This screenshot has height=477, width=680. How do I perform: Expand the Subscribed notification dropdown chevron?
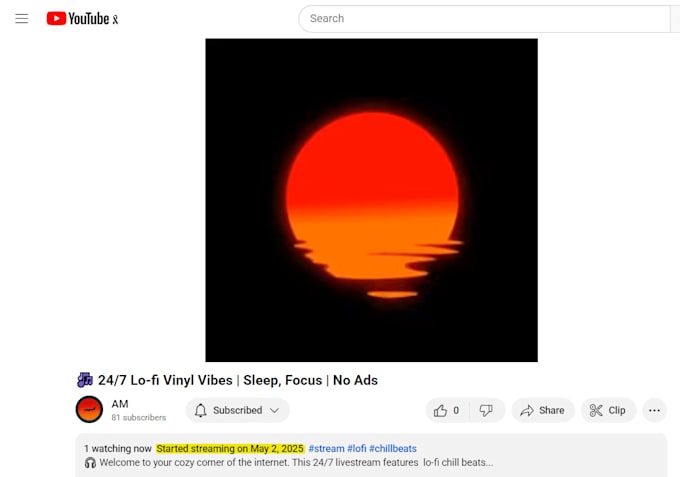[275, 410]
